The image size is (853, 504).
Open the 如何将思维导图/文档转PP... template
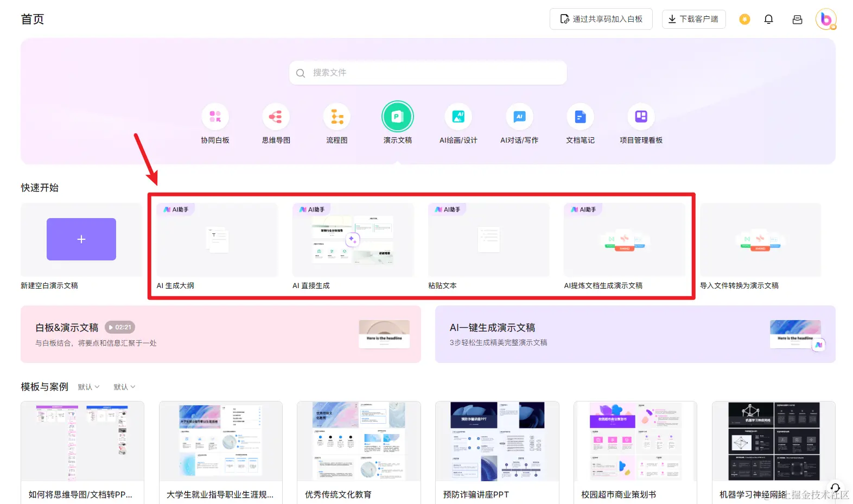tap(82, 452)
